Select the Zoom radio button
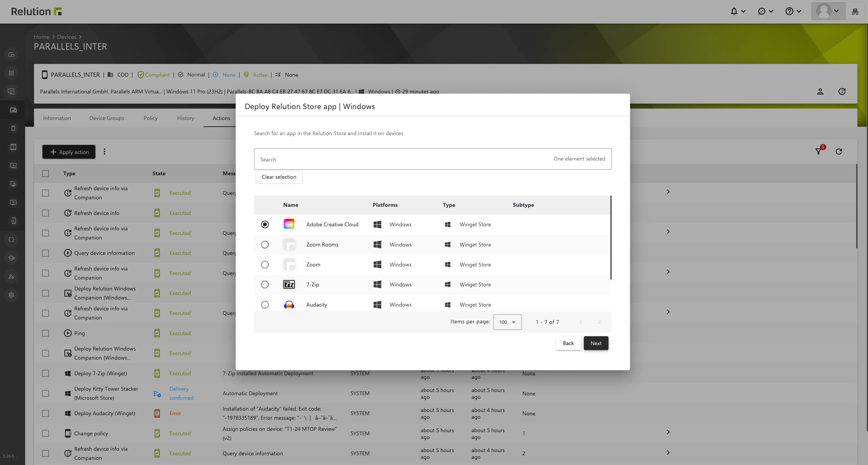868x465 pixels. pos(265,264)
